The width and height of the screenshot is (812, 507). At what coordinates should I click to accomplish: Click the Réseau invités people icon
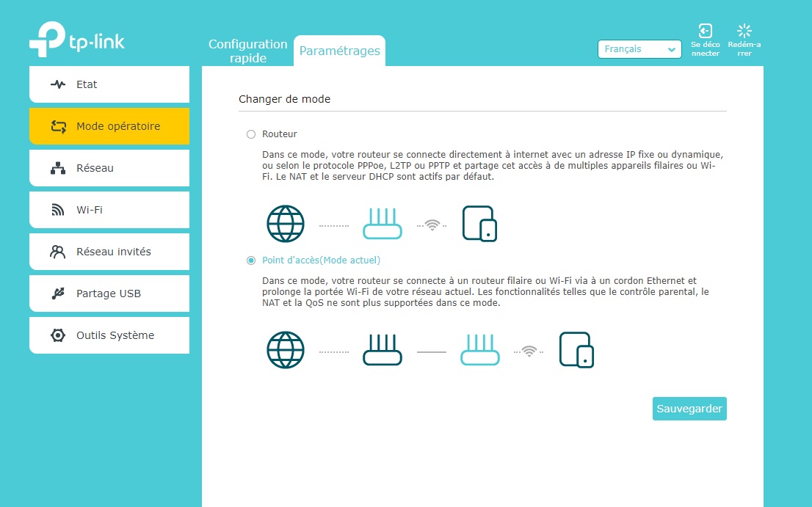click(x=58, y=252)
